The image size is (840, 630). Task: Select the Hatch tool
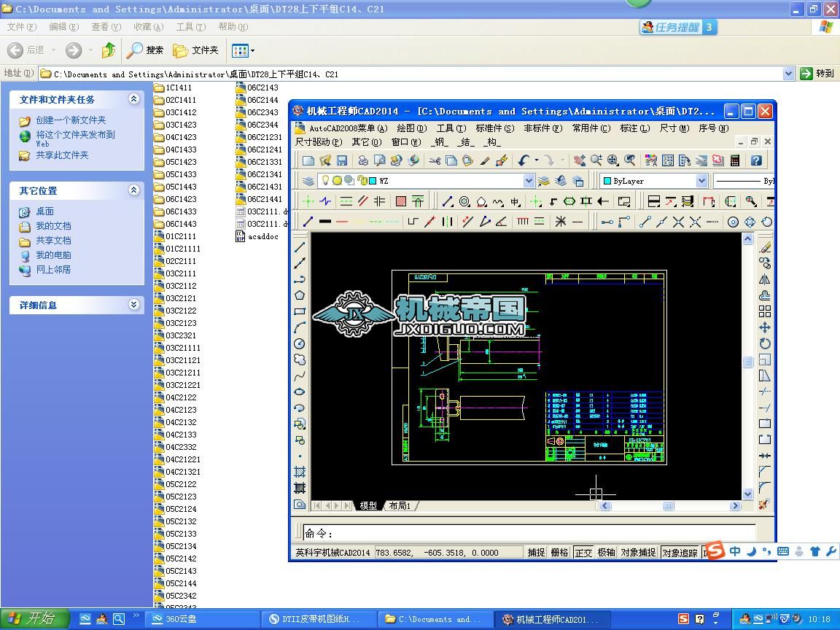300,472
